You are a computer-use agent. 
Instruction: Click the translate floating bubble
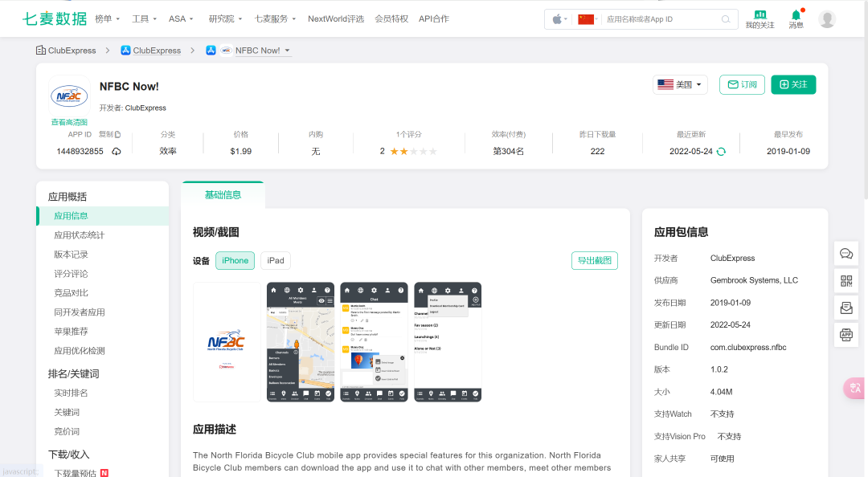854,388
